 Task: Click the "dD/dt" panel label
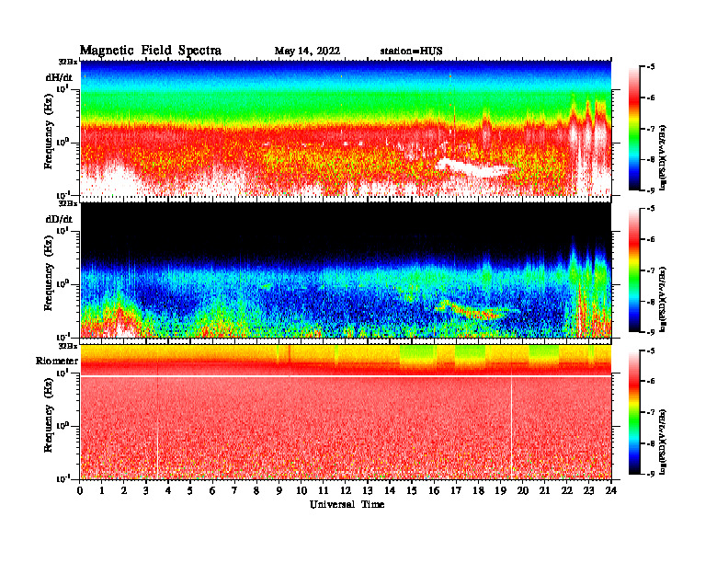point(59,219)
